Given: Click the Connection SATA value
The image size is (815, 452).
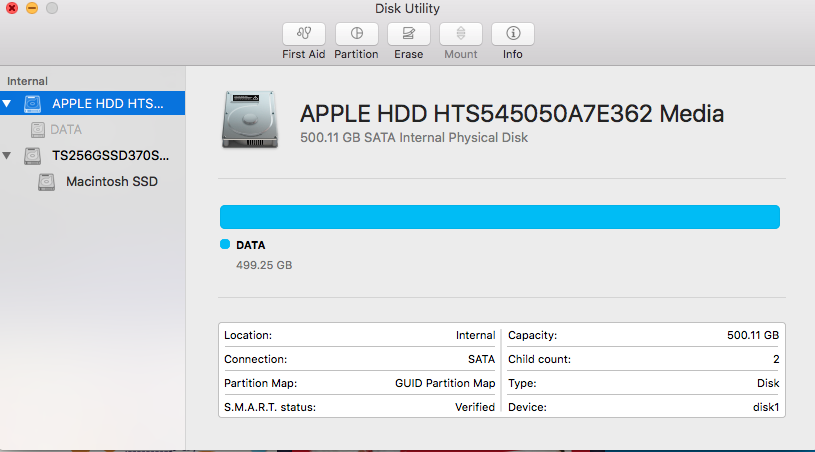Looking at the screenshot, I should [481, 359].
